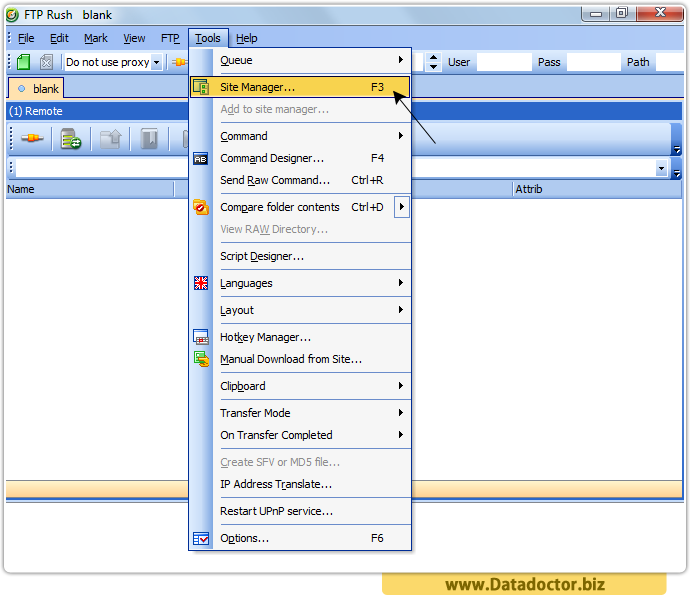
Task: Click the close tab icon beside proxy dropdown
Action: (x=46, y=62)
